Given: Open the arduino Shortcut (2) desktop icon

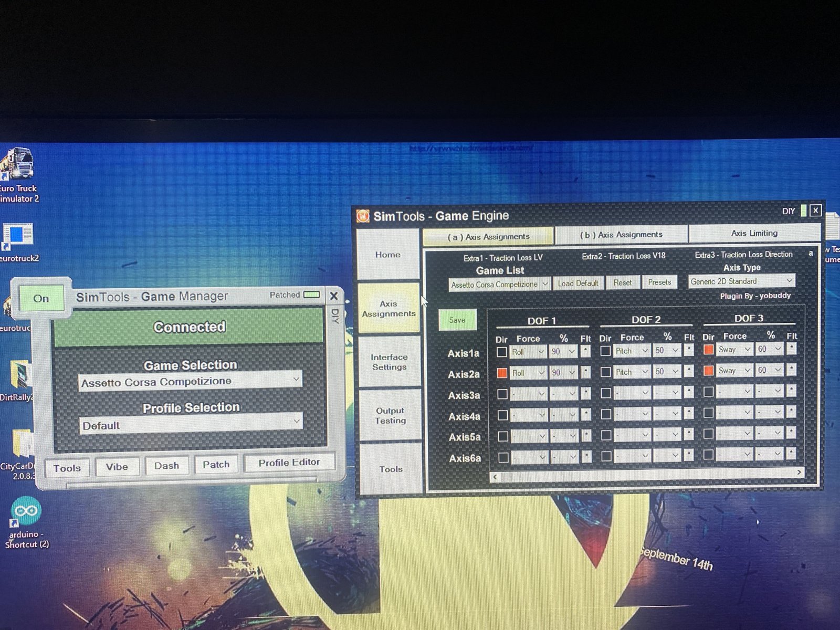Looking at the screenshot, I should click(x=26, y=522).
